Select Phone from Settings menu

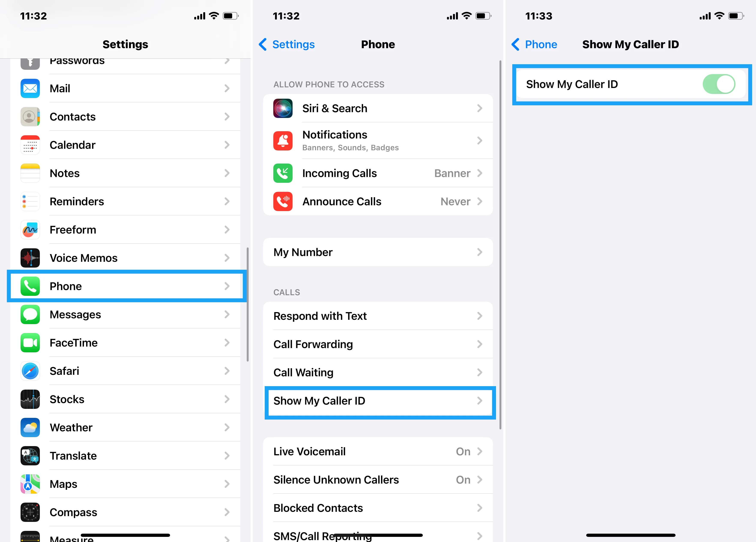point(125,286)
